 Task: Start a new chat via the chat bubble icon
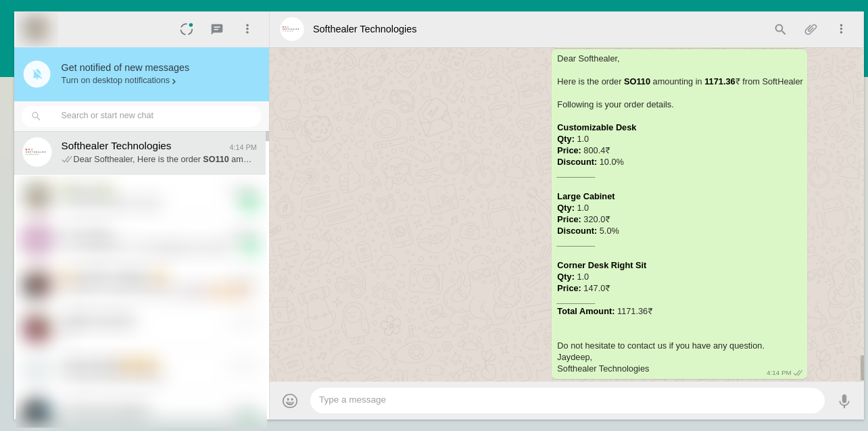(217, 29)
